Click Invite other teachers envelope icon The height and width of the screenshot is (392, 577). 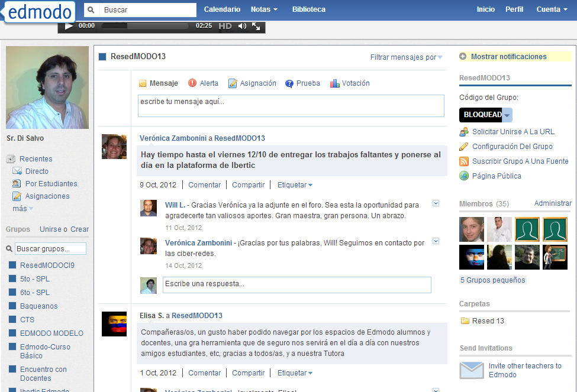coord(472,370)
